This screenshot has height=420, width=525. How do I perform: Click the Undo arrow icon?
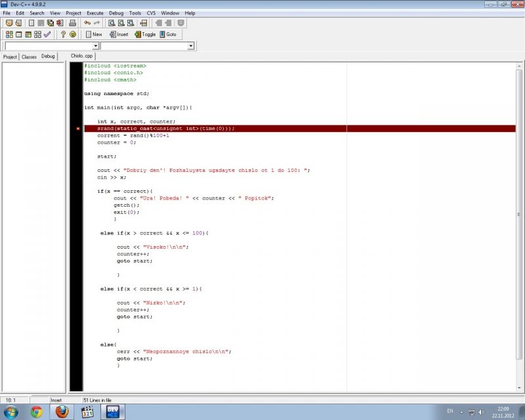[87, 23]
